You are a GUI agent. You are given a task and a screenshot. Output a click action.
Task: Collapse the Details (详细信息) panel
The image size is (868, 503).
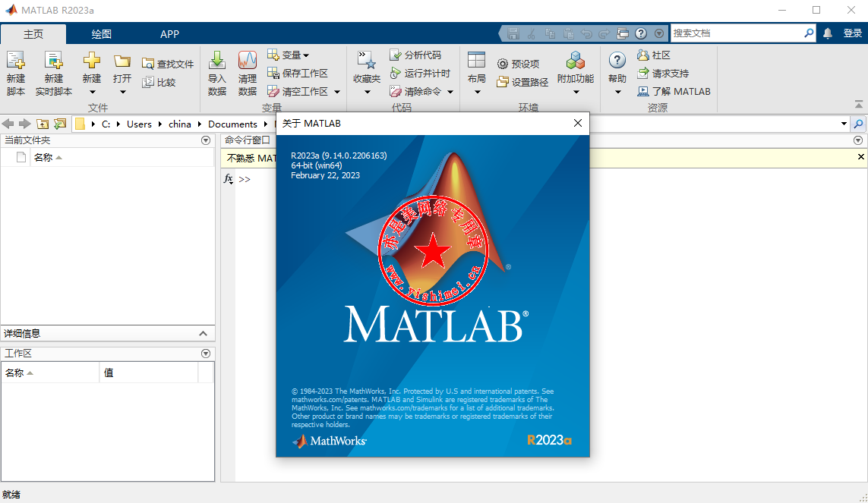204,333
